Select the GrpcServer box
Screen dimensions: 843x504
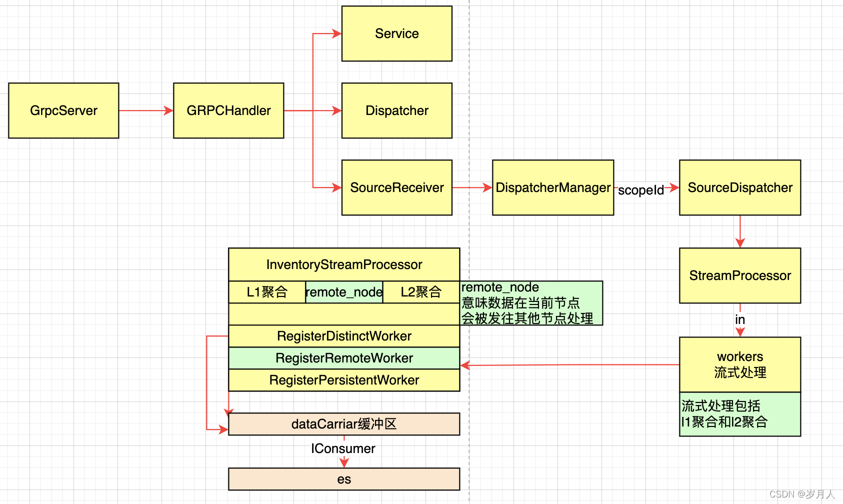(63, 110)
